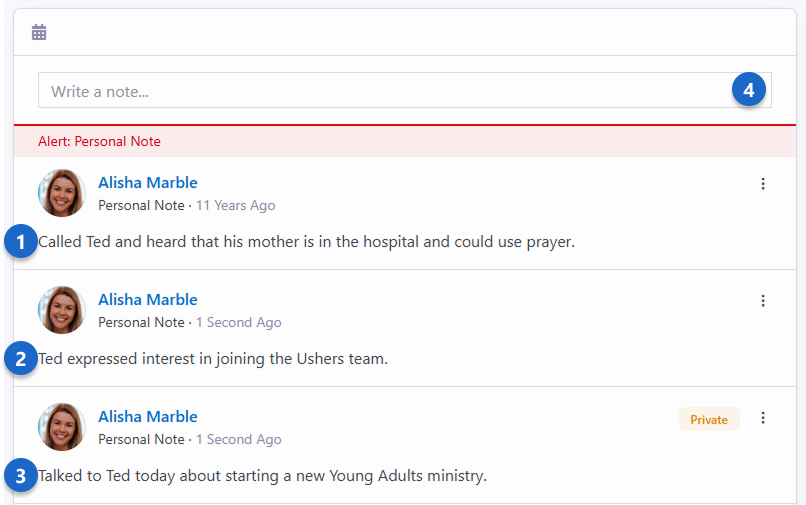This screenshot has height=505, width=806.
Task: Click the Private badge on the third note
Action: pos(709,420)
